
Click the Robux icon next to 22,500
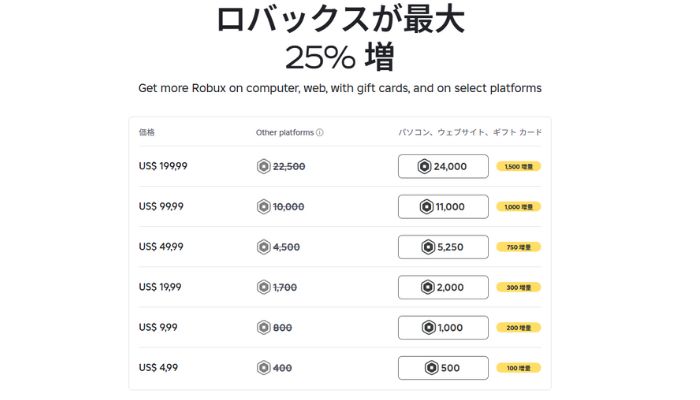click(264, 167)
